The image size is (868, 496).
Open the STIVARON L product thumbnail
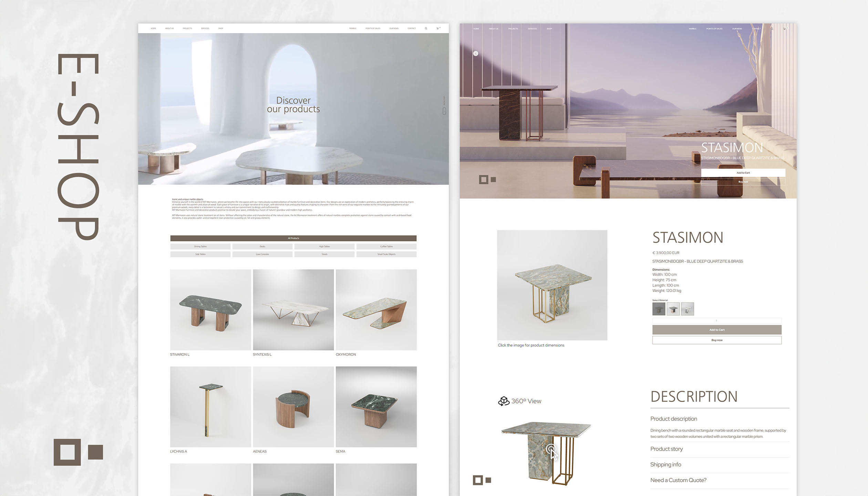pyautogui.click(x=210, y=310)
